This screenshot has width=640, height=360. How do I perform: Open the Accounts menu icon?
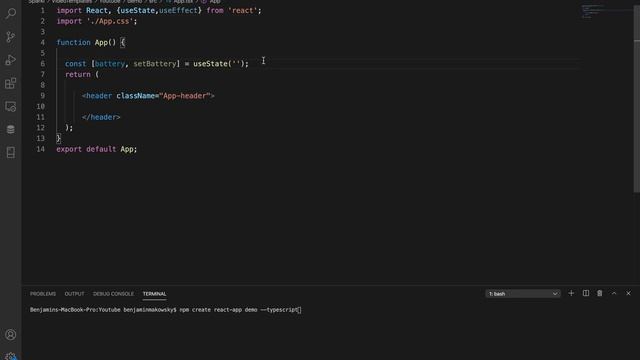pyautogui.click(x=11, y=335)
